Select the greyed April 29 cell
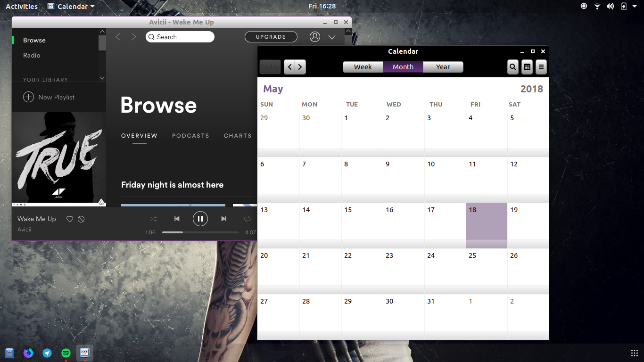Viewport: 644px width, 362px height. click(279, 134)
